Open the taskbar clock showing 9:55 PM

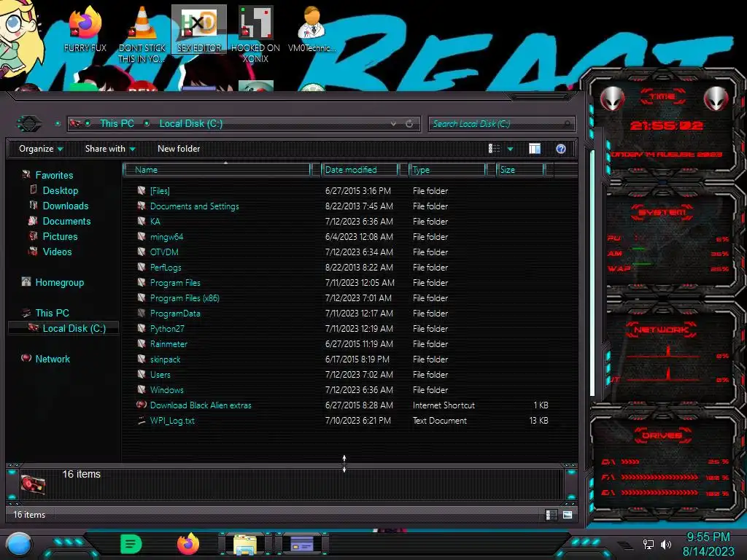point(708,544)
